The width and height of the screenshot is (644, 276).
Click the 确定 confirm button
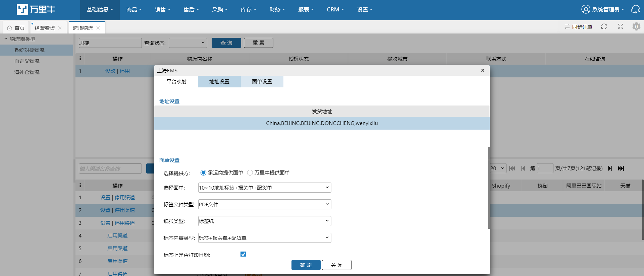tap(306, 265)
